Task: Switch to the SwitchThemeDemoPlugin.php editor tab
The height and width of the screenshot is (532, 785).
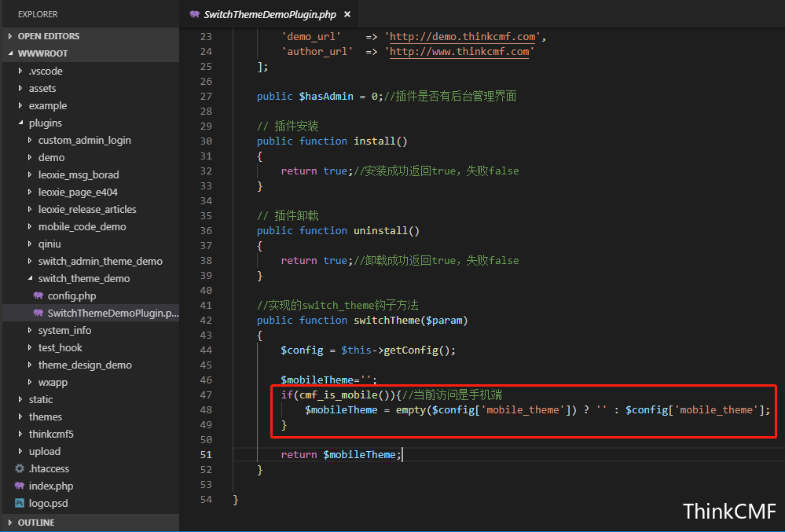Action: pos(270,14)
